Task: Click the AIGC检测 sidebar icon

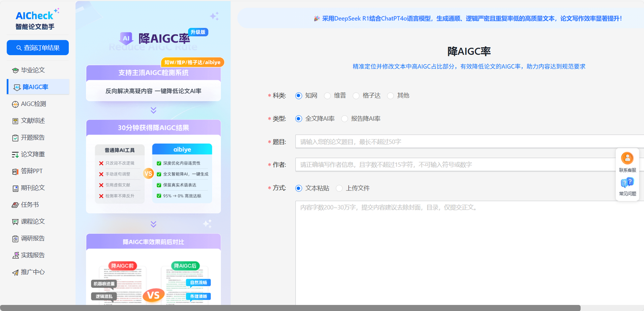Action: (16, 104)
